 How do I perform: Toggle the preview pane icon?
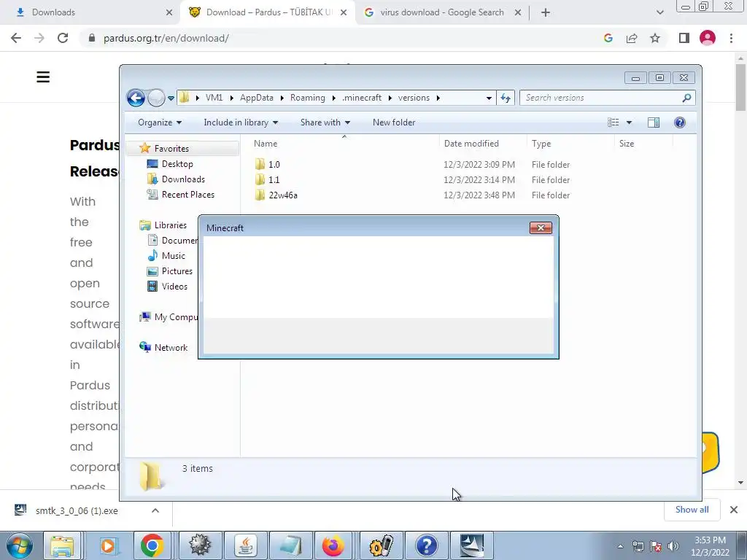click(x=654, y=122)
